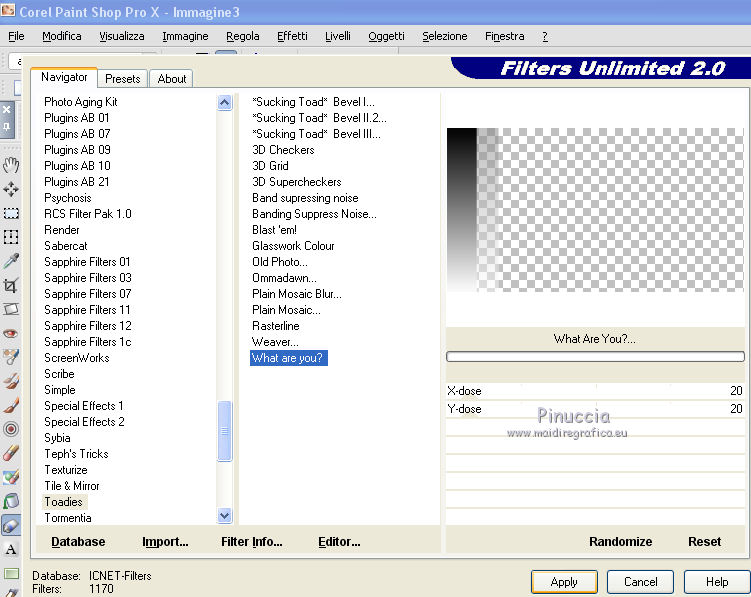Adjust the X-dose slider
The height and width of the screenshot is (597, 751).
(594, 390)
